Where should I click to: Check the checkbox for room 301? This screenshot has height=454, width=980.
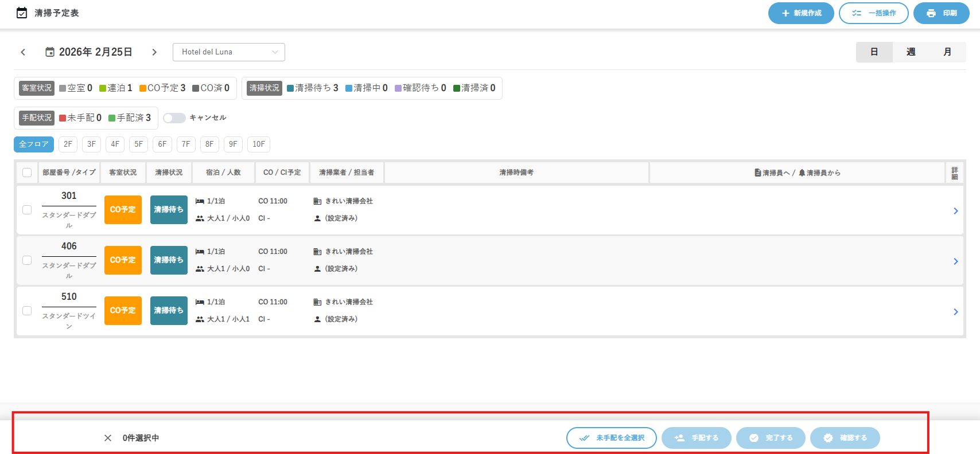[27, 210]
